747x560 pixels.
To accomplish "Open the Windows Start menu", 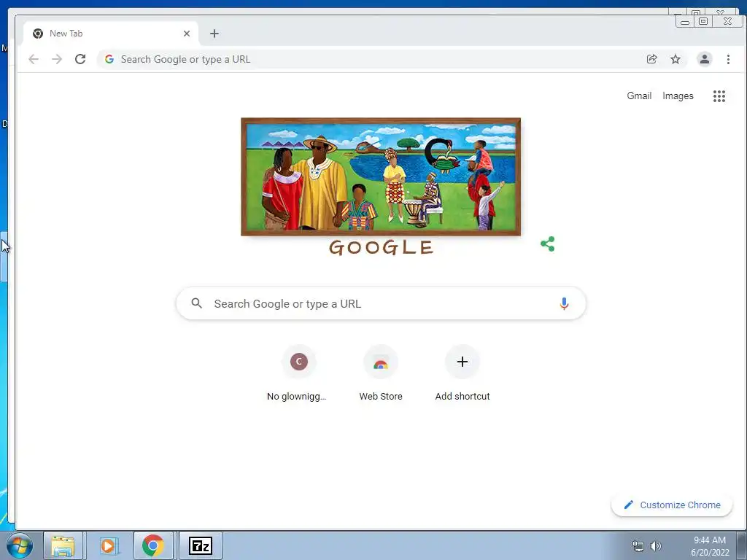I will [x=20, y=545].
